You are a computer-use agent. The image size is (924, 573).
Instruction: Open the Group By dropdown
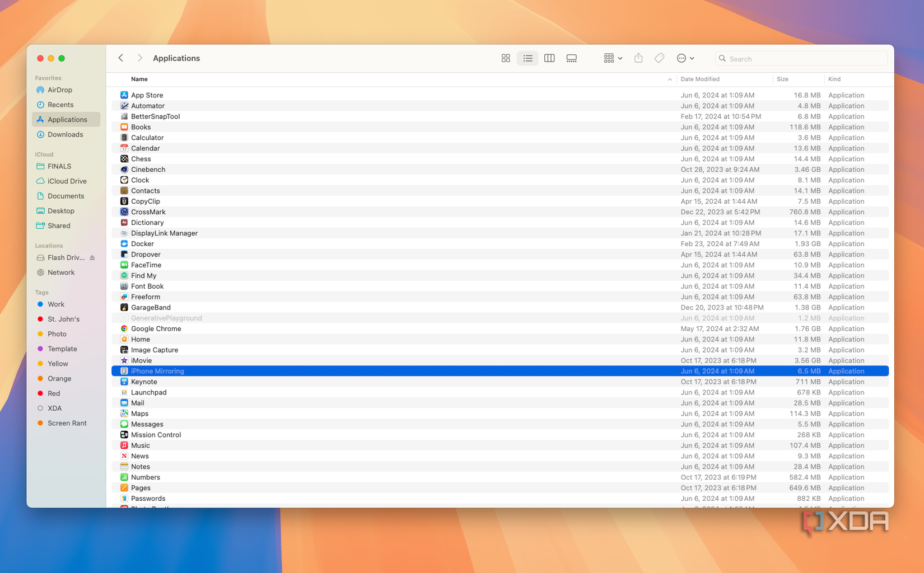[x=613, y=58]
